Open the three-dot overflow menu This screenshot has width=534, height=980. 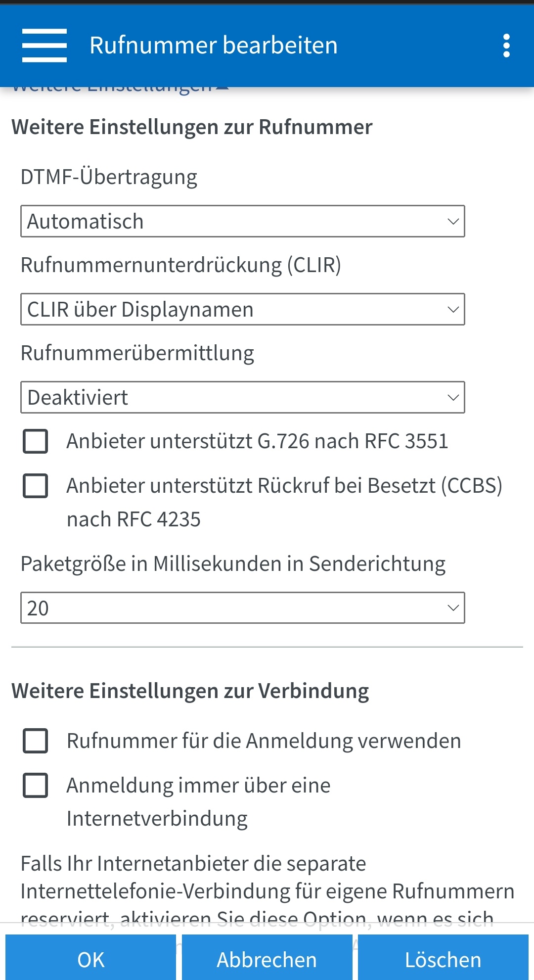click(x=506, y=46)
